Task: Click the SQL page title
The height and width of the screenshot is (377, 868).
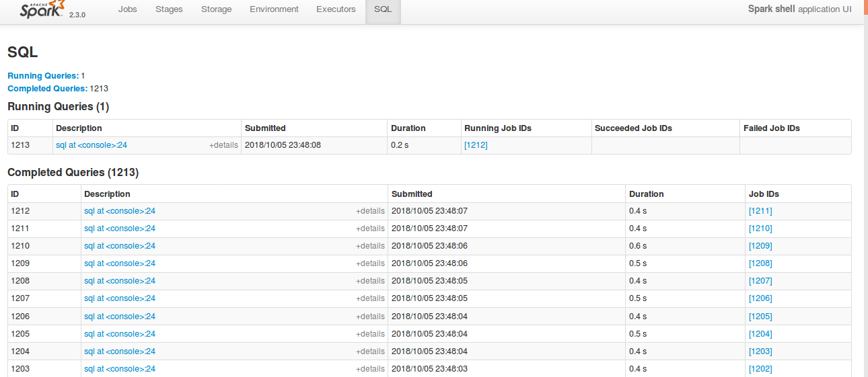Action: click(23, 52)
